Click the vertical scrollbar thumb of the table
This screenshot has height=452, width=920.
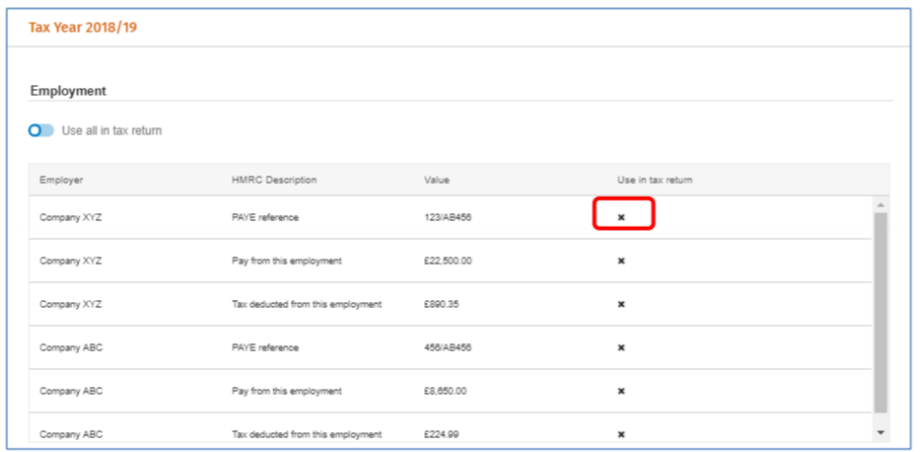point(880,312)
